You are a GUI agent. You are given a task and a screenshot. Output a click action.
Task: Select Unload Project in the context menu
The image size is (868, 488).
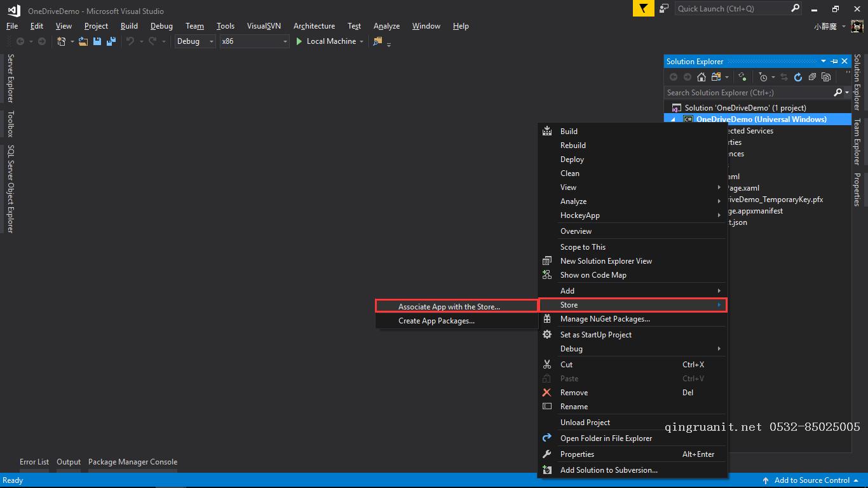633,423
